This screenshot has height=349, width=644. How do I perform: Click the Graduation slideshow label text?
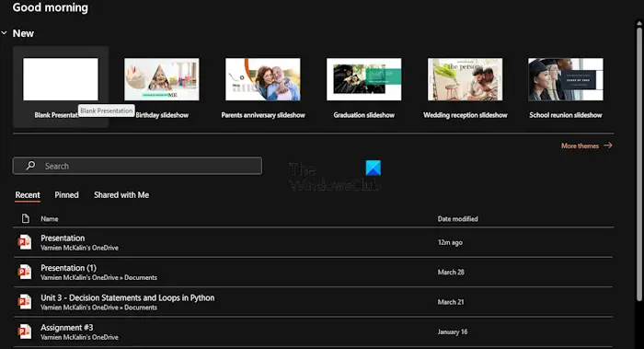click(364, 115)
